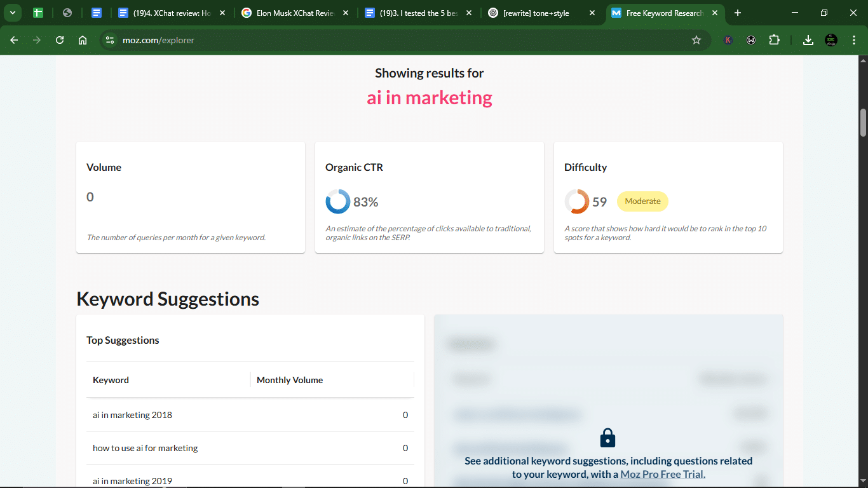The width and height of the screenshot is (868, 488).
Task: Click the back navigation arrow
Action: point(14,40)
